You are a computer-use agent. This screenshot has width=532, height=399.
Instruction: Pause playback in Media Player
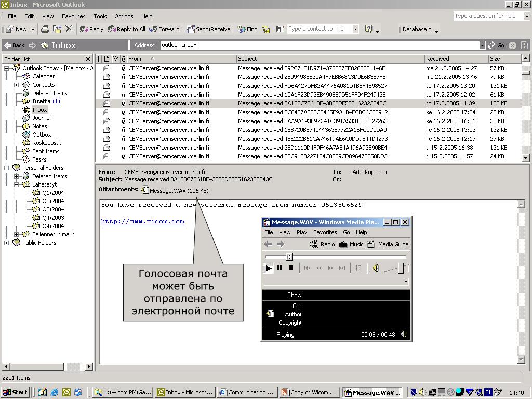(280, 268)
